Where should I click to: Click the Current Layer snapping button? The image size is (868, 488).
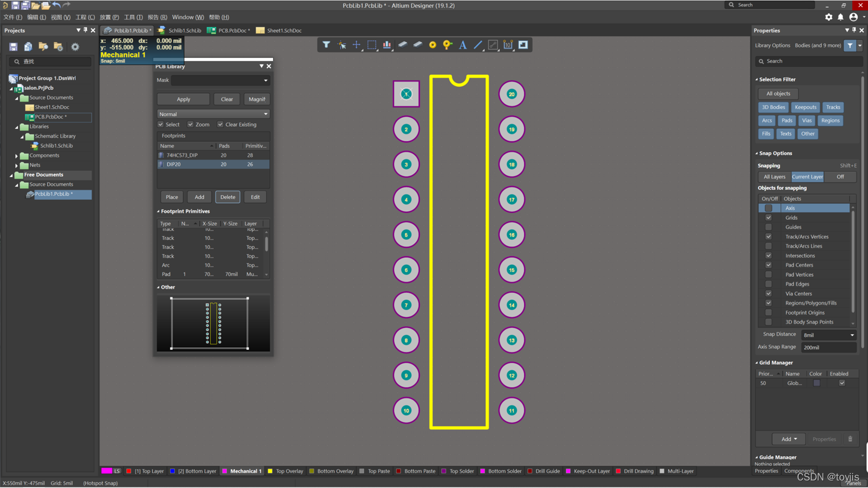pyautogui.click(x=807, y=177)
